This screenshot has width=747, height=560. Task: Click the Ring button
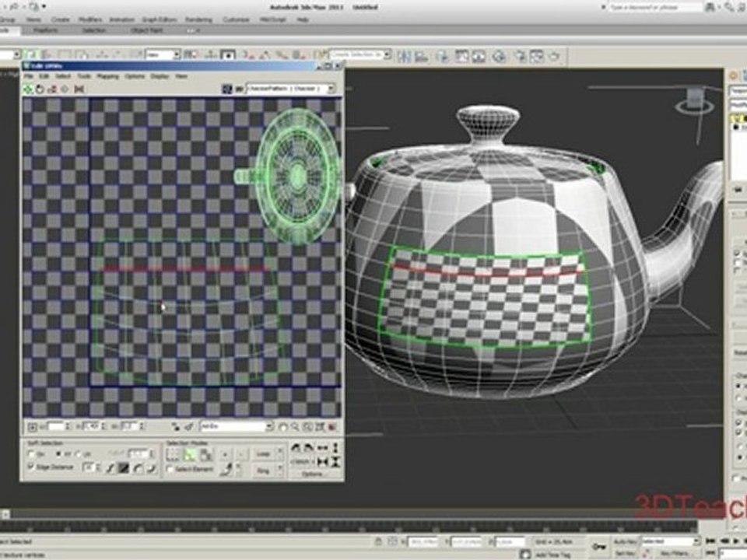coord(264,470)
